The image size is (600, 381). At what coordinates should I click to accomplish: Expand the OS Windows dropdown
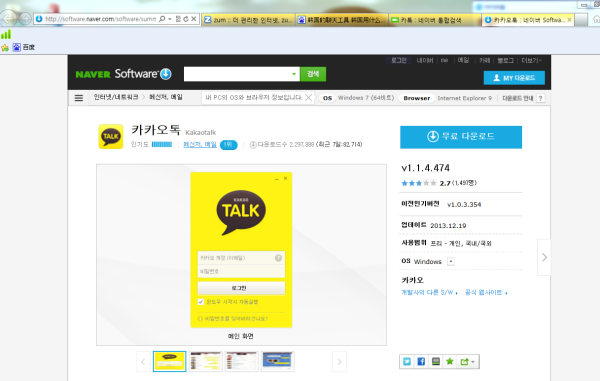tap(451, 262)
